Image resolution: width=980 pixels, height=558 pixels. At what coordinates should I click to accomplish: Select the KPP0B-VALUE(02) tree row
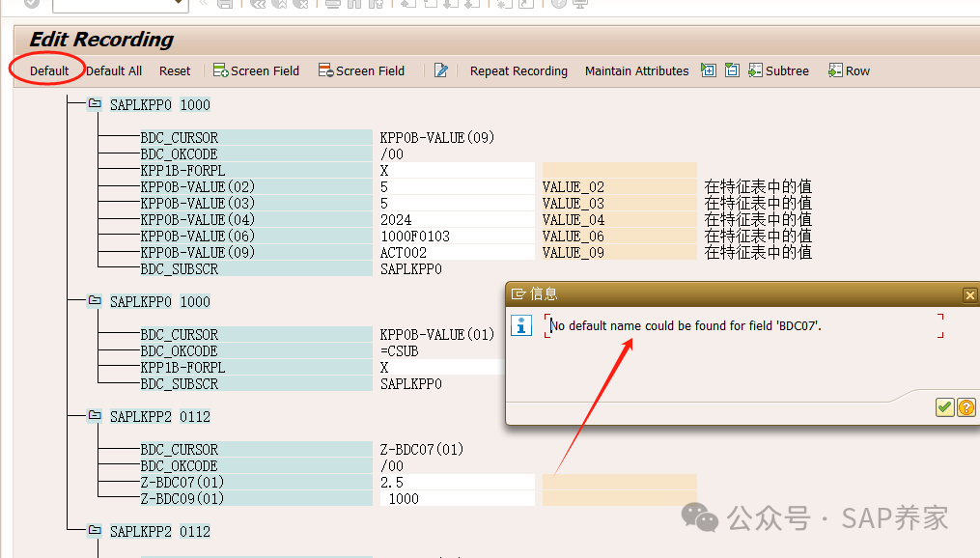click(x=256, y=187)
